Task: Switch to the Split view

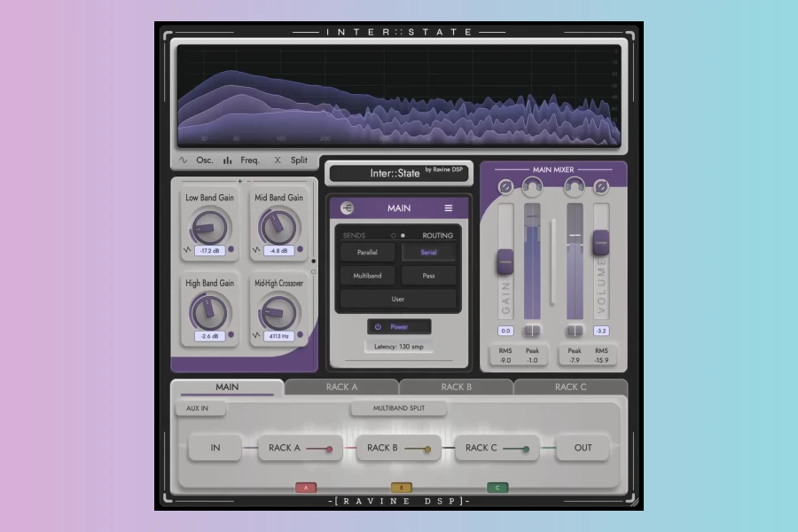Action: (x=300, y=160)
